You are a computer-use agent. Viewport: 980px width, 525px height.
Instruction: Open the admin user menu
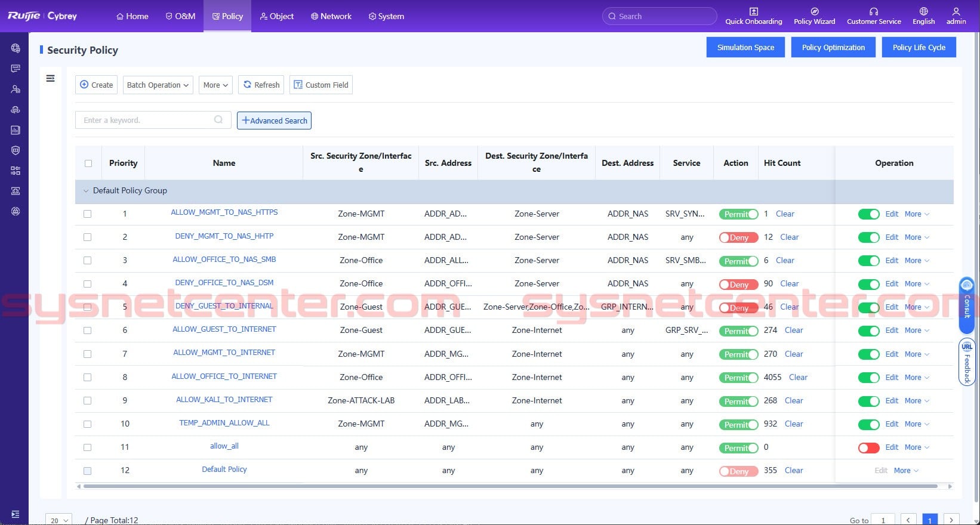click(x=956, y=16)
